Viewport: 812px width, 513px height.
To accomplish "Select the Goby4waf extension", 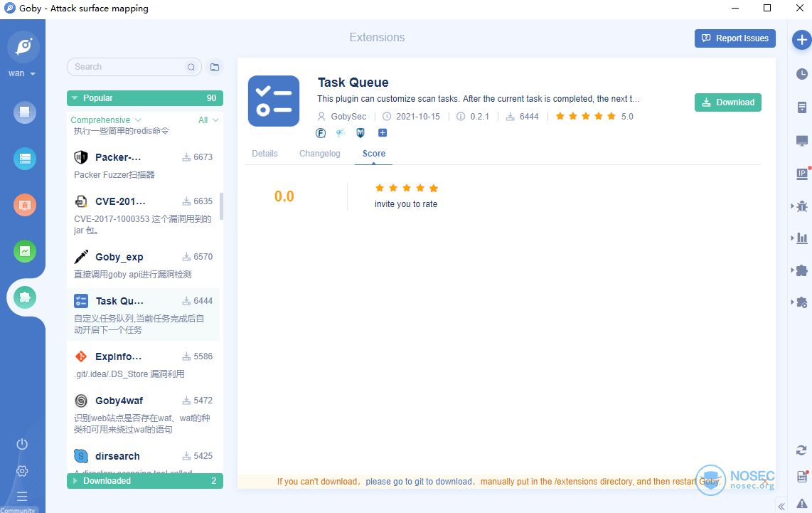I will [x=144, y=414].
